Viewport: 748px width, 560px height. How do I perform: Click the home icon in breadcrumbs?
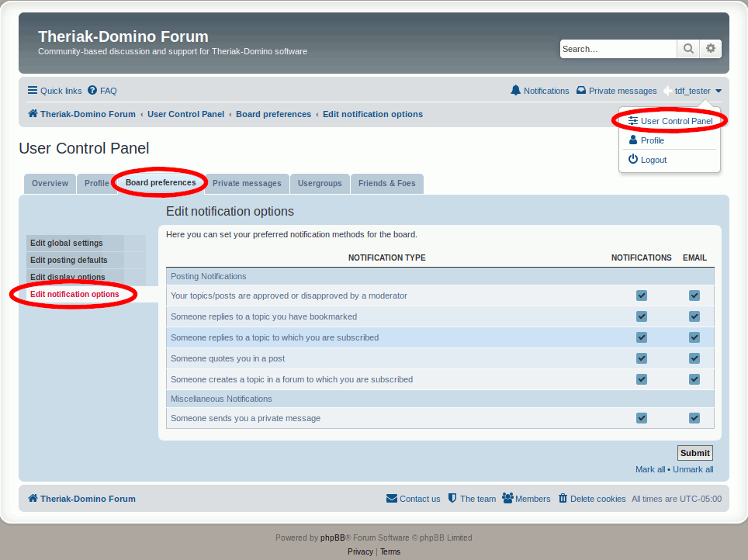click(33, 114)
